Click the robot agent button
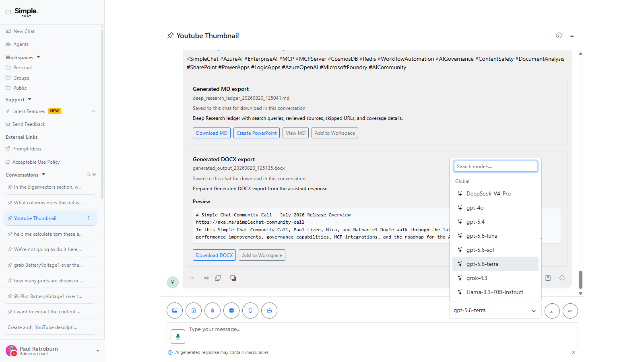This screenshot has width=644, height=362. [x=269, y=311]
